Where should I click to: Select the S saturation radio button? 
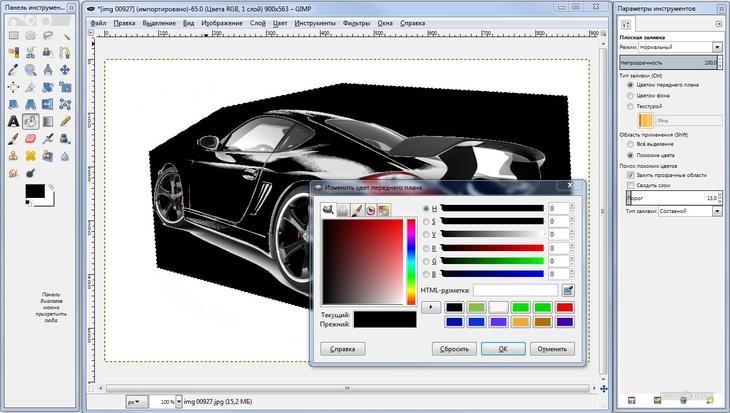pyautogui.click(x=426, y=222)
